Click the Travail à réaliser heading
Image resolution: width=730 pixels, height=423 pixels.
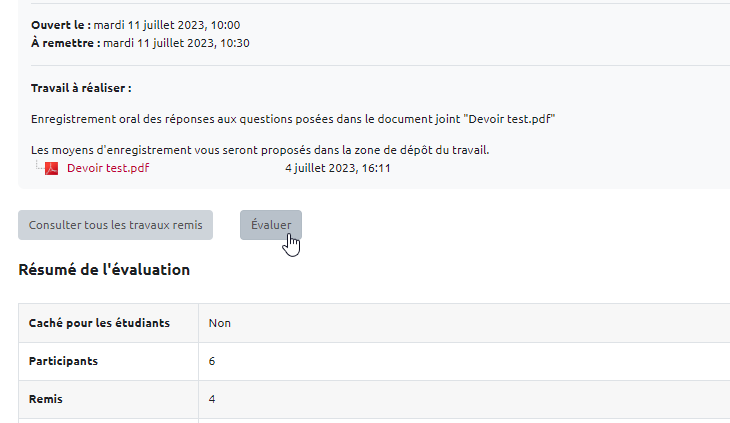pyautogui.click(x=81, y=88)
